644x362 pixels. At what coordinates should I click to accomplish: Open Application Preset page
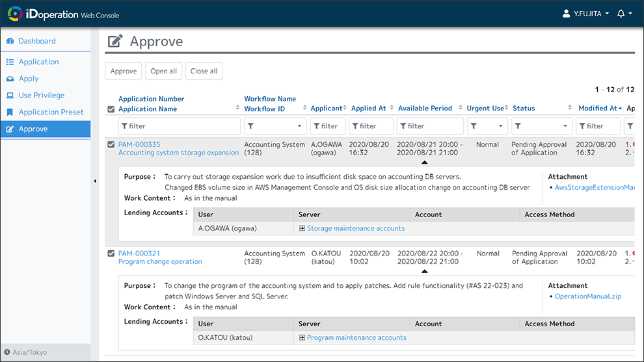tap(51, 112)
